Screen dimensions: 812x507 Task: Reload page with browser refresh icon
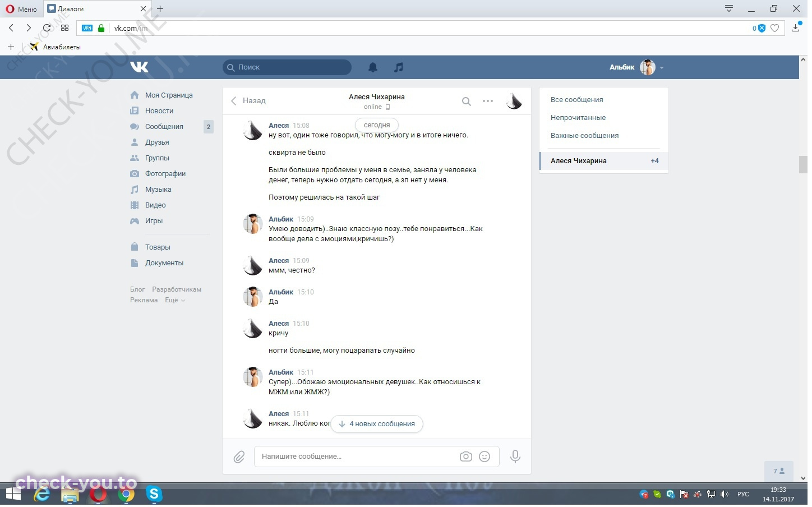point(47,28)
